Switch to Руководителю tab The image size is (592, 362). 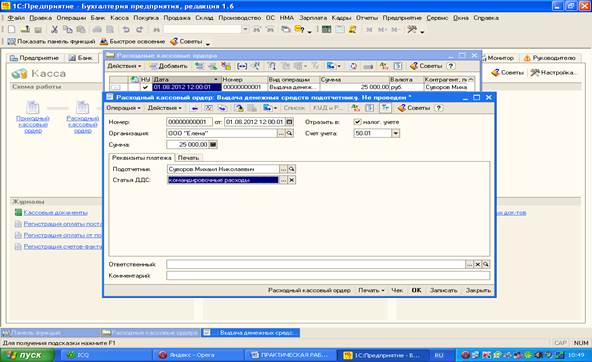(x=550, y=58)
